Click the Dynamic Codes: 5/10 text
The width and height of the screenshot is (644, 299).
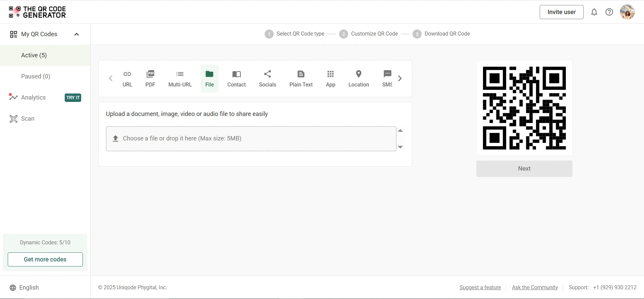tap(45, 243)
